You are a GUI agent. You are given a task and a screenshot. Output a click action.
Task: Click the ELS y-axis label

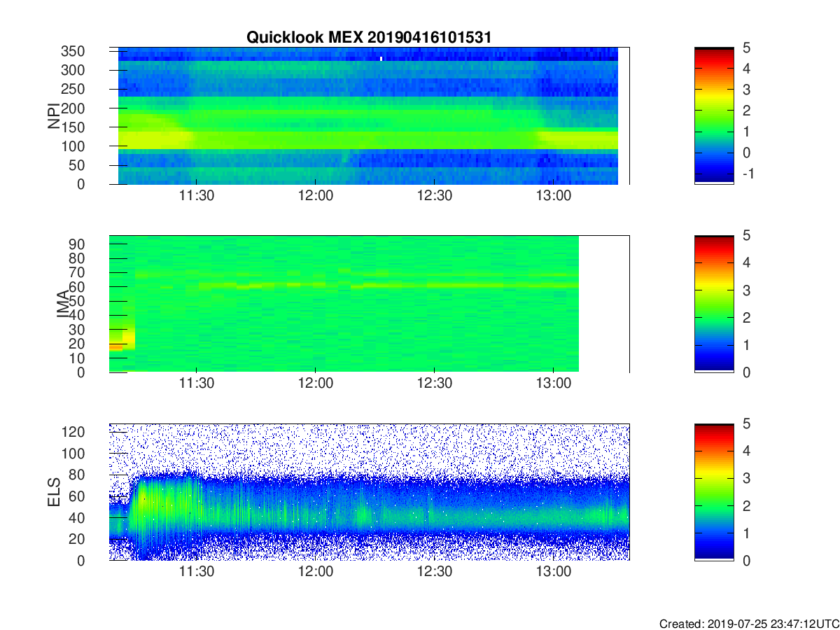click(x=54, y=491)
